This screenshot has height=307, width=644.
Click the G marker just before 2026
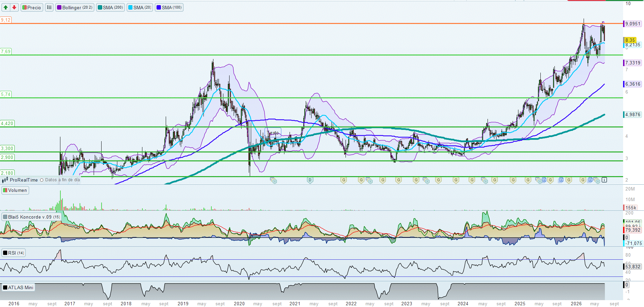coord(569,180)
